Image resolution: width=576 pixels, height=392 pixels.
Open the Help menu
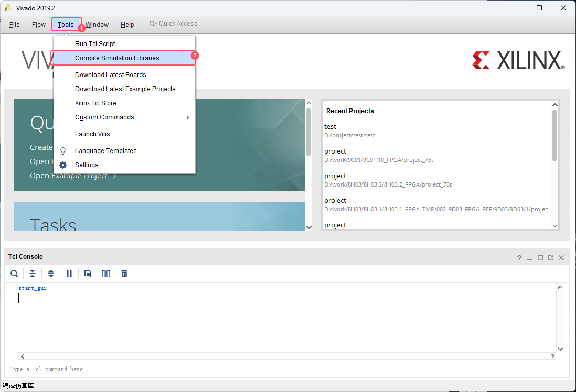[127, 25]
